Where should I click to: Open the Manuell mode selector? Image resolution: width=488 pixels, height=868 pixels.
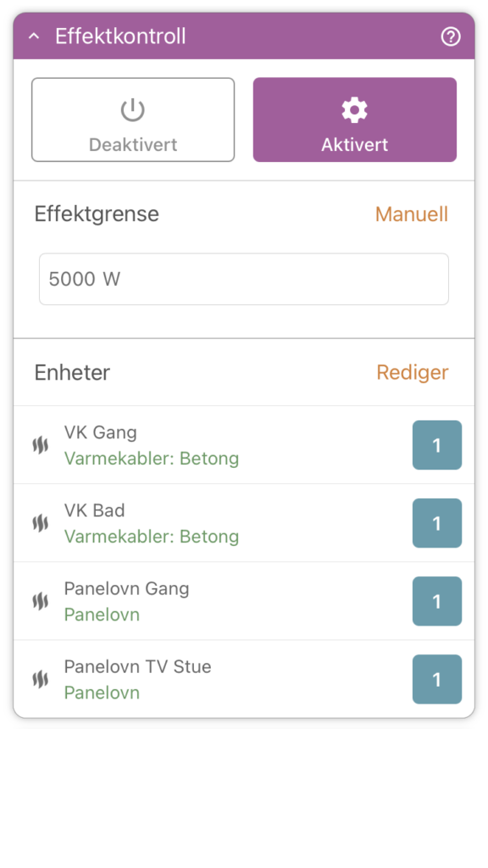tap(412, 214)
